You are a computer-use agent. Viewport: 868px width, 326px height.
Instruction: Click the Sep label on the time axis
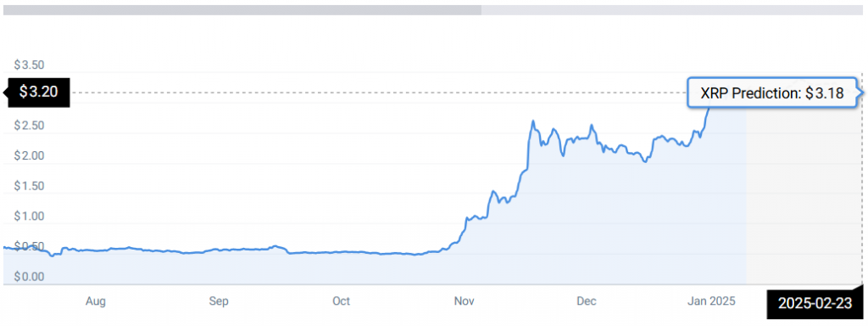tap(219, 301)
